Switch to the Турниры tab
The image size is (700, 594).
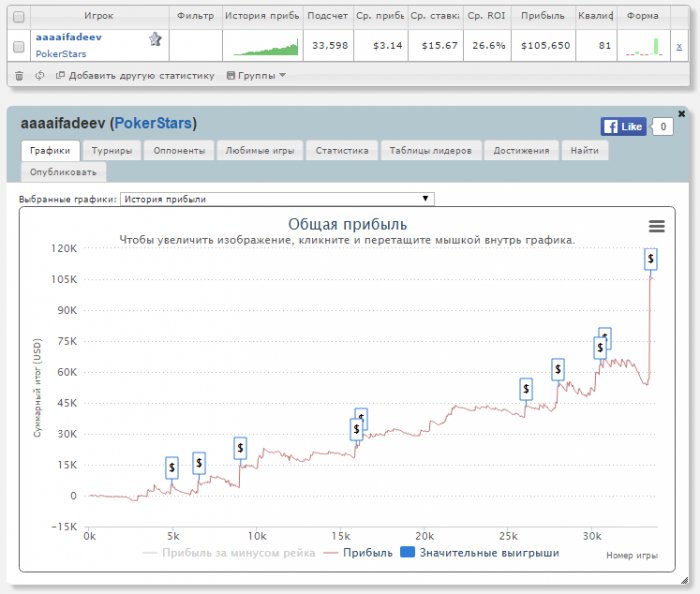click(x=110, y=150)
